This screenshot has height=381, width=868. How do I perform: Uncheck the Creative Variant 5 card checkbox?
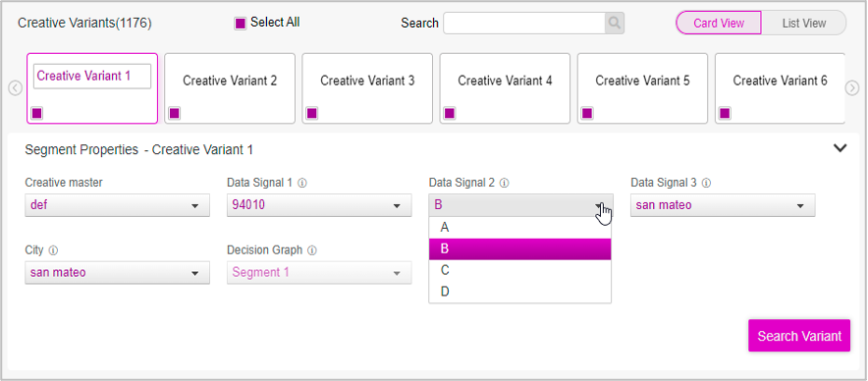pyautogui.click(x=587, y=113)
